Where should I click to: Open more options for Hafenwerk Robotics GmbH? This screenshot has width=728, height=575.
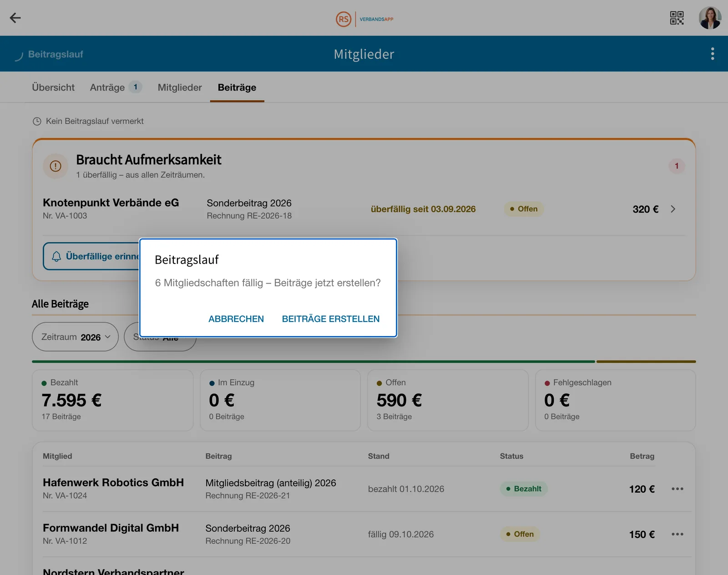[x=677, y=489]
